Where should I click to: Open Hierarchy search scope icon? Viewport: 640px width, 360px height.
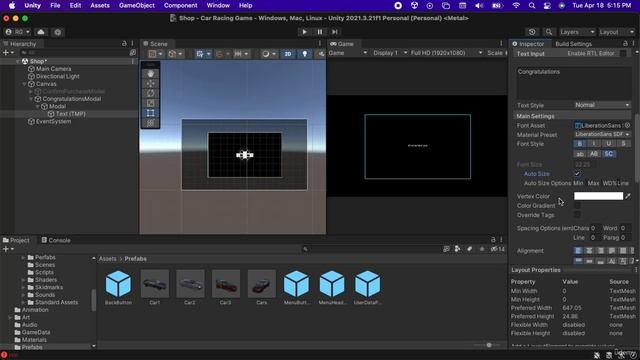coord(133,53)
